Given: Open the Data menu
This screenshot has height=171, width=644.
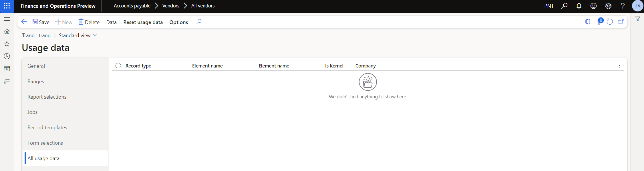Looking at the screenshot, I should 111,22.
